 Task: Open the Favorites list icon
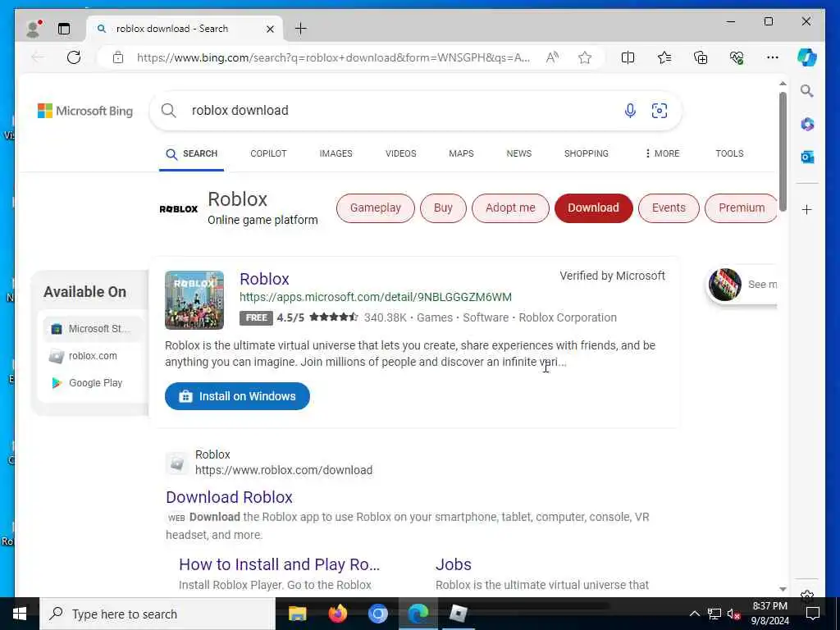tap(664, 57)
